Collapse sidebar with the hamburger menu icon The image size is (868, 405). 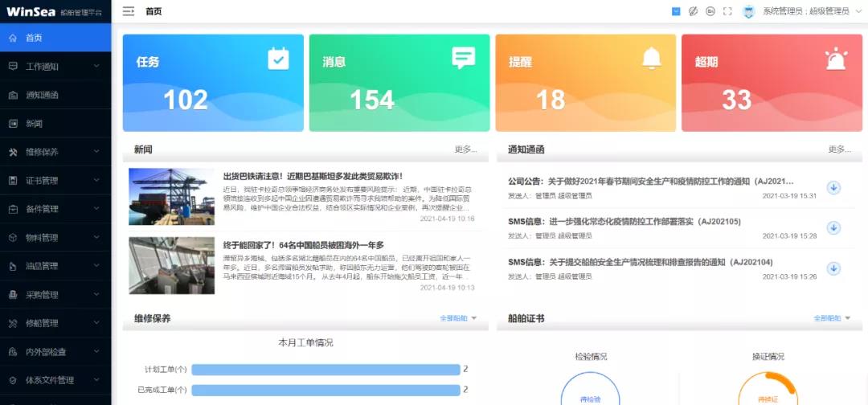click(129, 11)
